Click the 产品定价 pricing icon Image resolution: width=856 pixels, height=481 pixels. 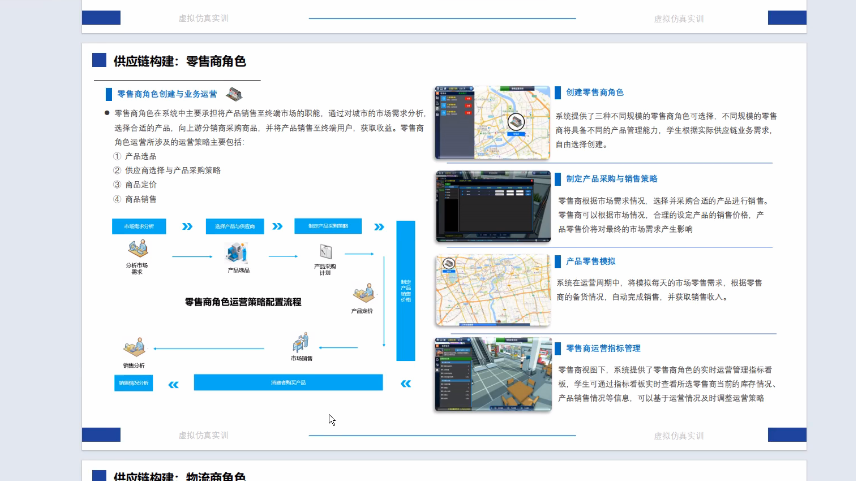tap(362, 295)
